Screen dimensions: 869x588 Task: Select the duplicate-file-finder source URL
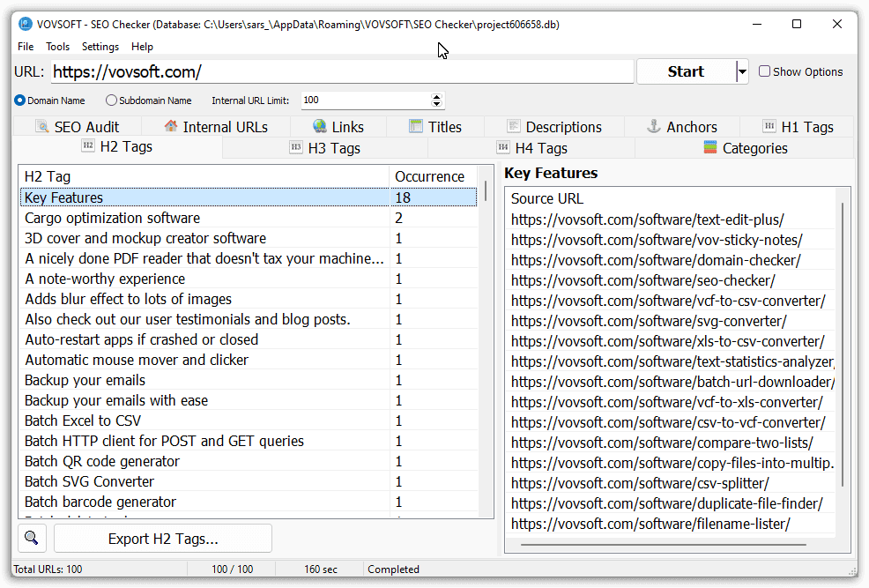pyautogui.click(x=671, y=503)
